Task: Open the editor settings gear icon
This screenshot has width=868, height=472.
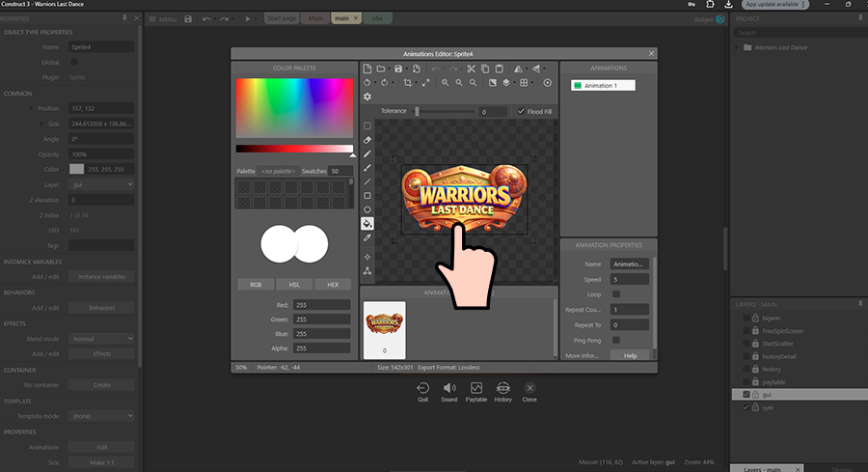Action: [367, 97]
